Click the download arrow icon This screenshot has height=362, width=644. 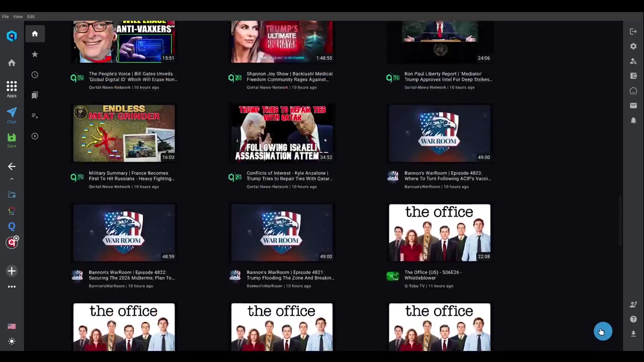633,333
